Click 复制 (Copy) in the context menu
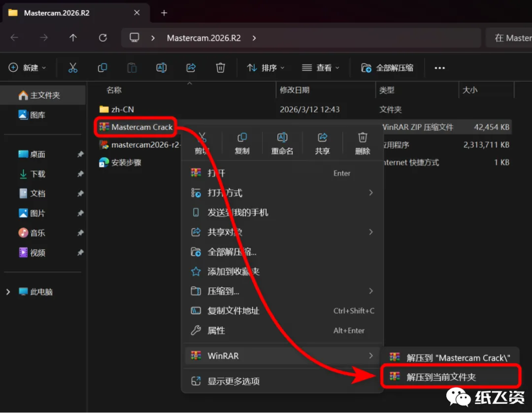The image size is (532, 413). pos(242,144)
